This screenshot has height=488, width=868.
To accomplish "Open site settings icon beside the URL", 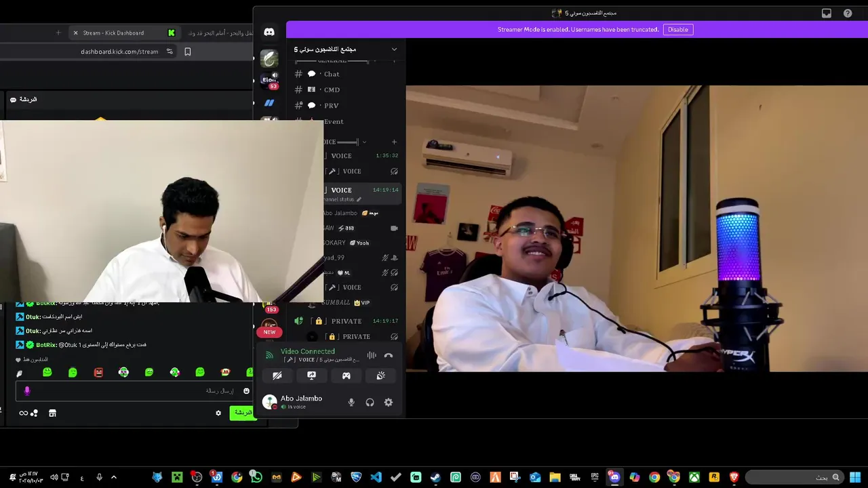I will (x=170, y=52).
